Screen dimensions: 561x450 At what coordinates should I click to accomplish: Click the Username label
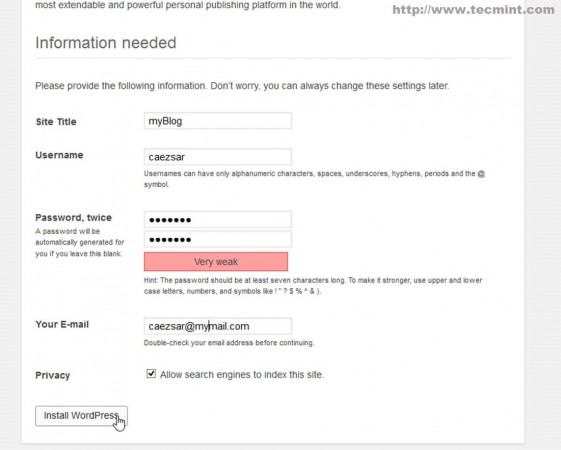[59, 155]
